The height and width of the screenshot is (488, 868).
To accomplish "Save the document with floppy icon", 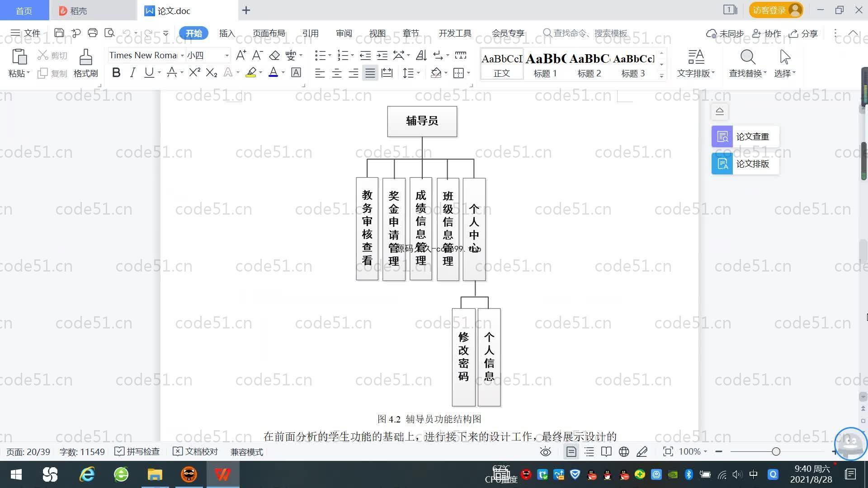I will pyautogui.click(x=59, y=33).
